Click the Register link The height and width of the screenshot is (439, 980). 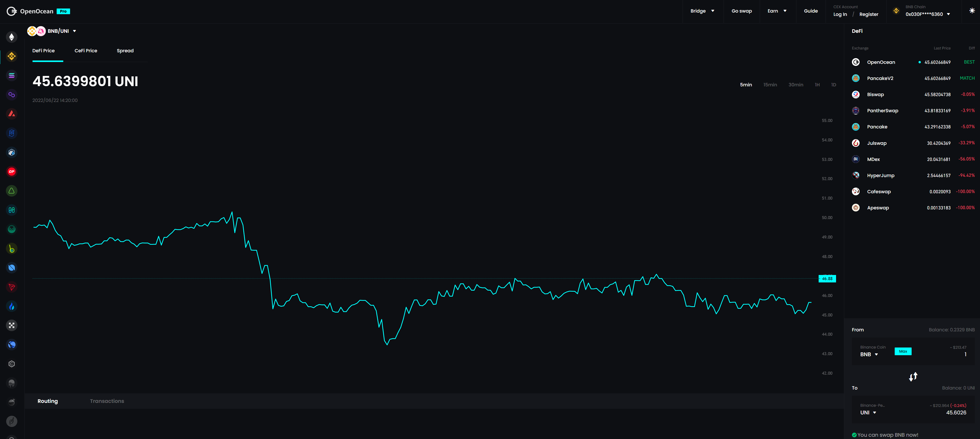click(869, 14)
